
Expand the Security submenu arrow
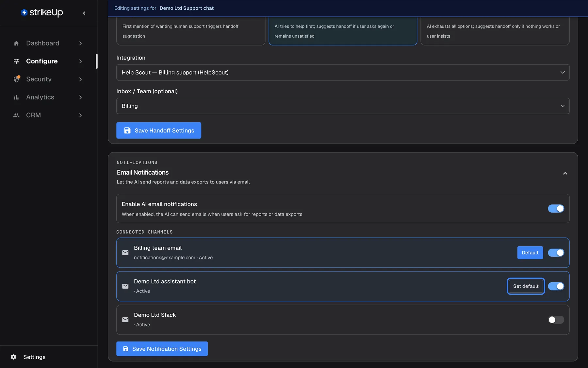[80, 79]
